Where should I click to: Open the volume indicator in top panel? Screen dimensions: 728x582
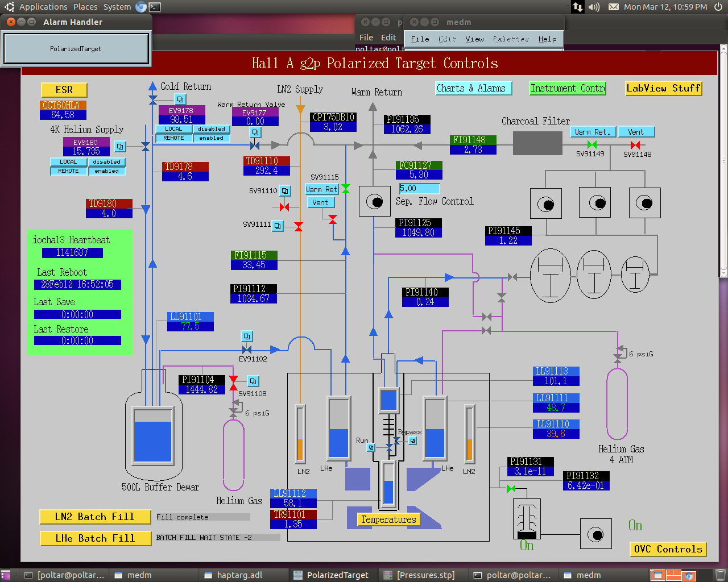(x=594, y=7)
